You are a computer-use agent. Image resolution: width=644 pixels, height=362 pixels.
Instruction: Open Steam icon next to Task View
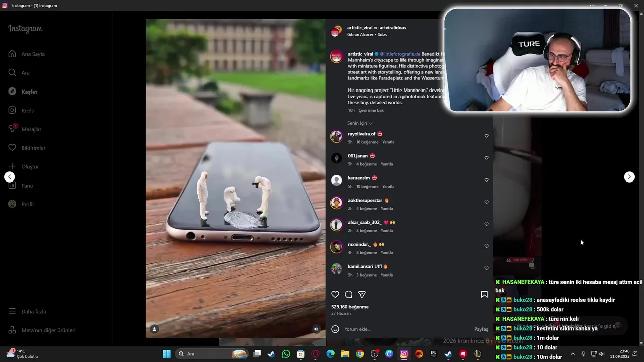[271, 354]
